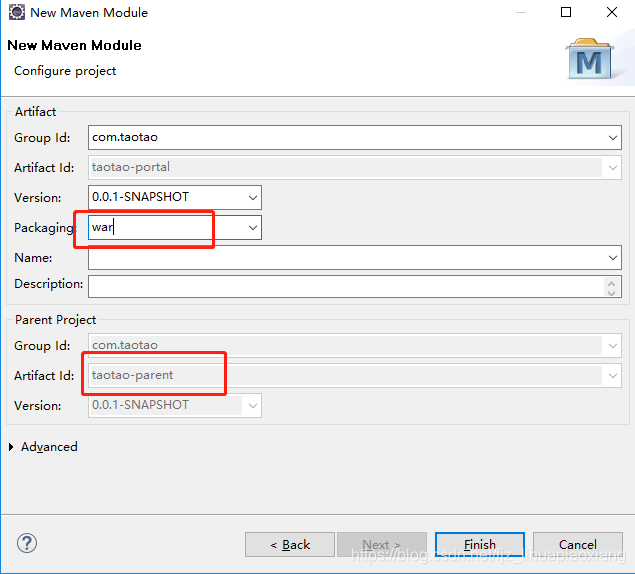The height and width of the screenshot is (574, 635).
Task: Click the Parent Project group label
Action: click(55, 320)
